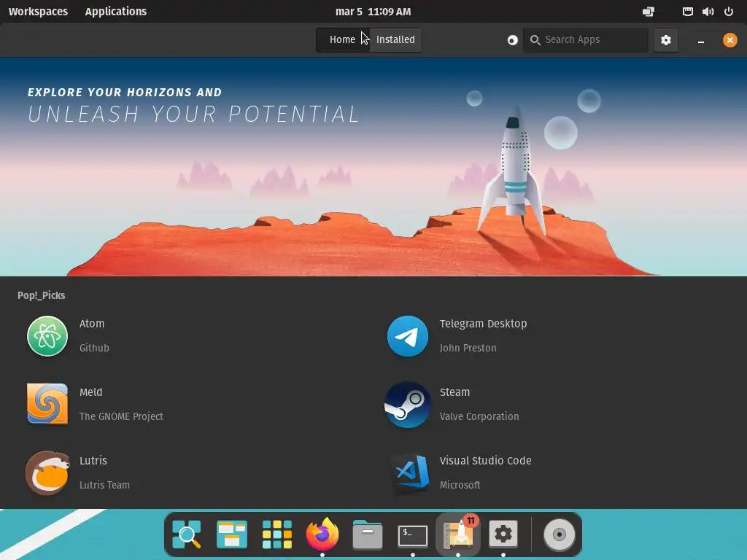This screenshot has width=747, height=560.
Task: Open the clock and calendar menu
Action: pos(373,12)
